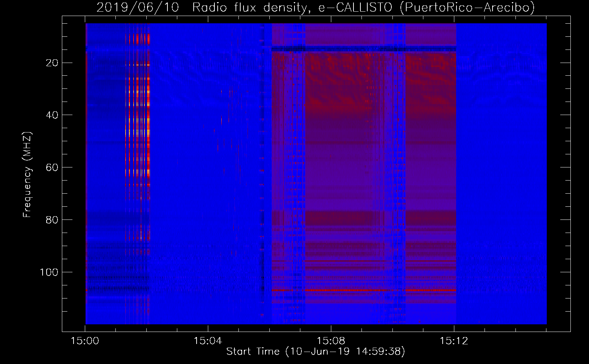Click the '(PuertoRico-Arecibo)' station label

click(x=467, y=8)
